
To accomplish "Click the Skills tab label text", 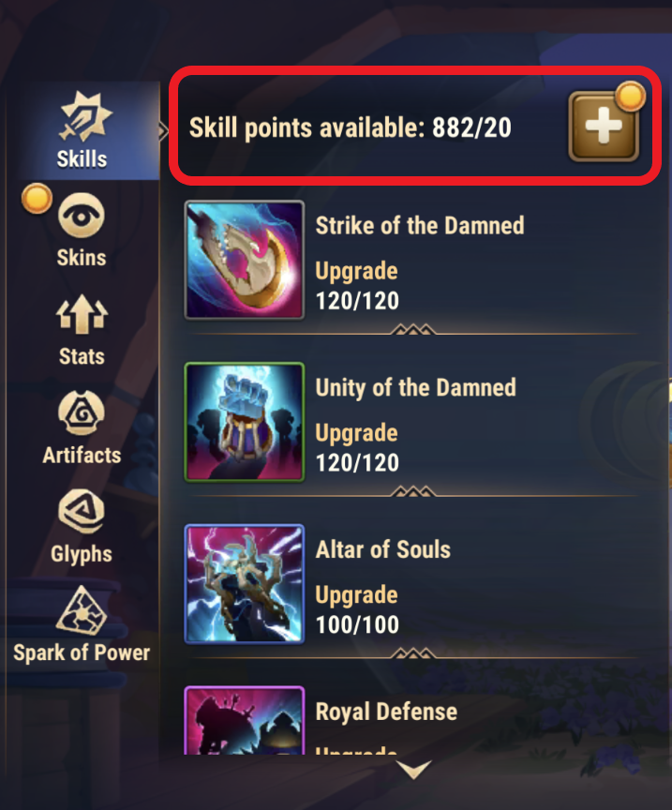I will pos(82,159).
